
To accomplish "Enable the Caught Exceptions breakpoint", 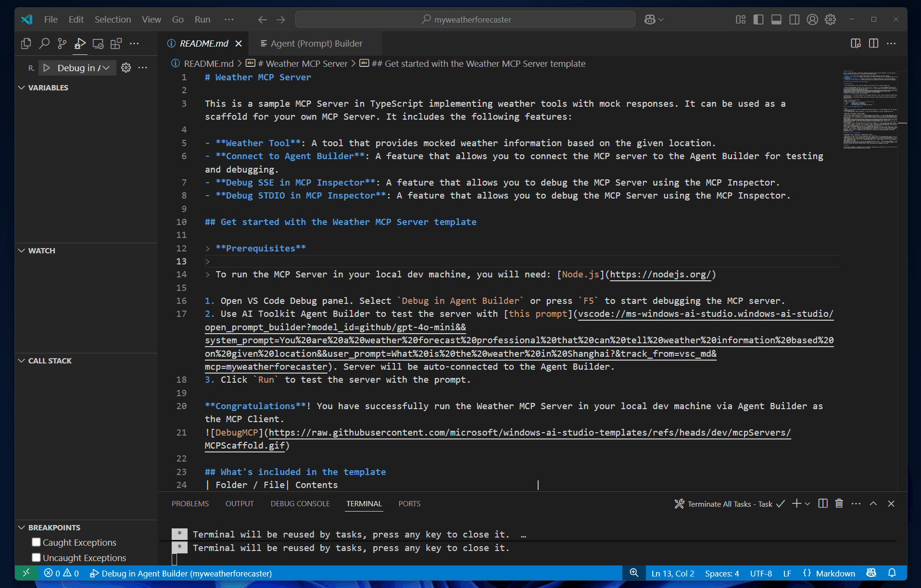I will pos(36,542).
